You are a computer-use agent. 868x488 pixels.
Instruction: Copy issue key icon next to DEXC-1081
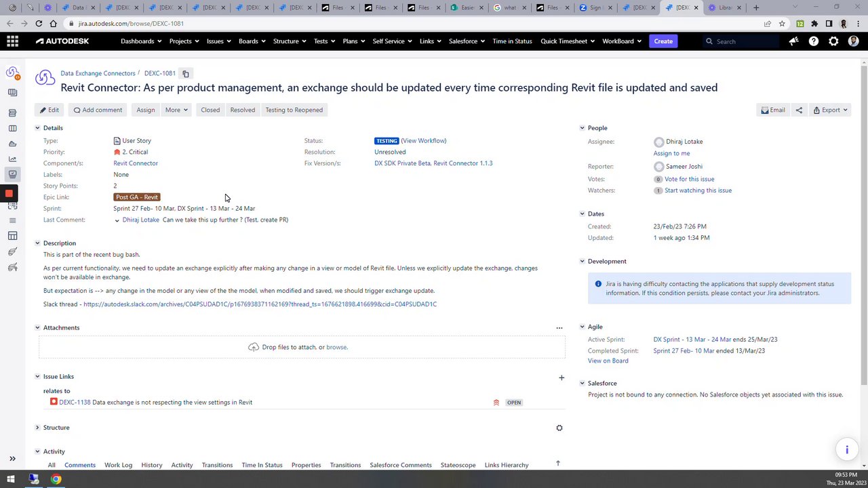pyautogui.click(x=186, y=73)
